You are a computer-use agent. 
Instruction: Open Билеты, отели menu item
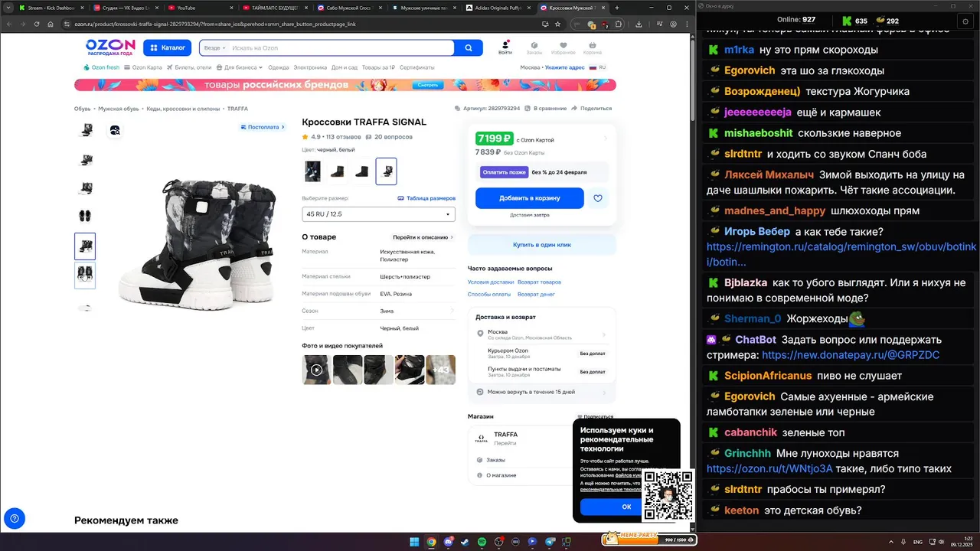coord(189,67)
